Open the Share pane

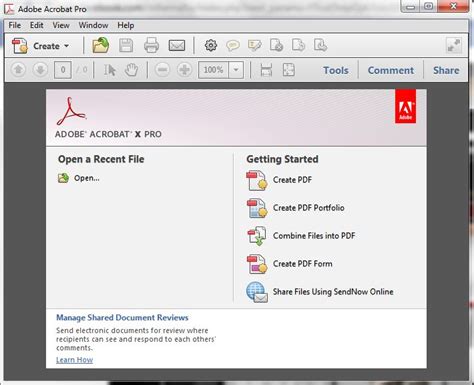[446, 70]
